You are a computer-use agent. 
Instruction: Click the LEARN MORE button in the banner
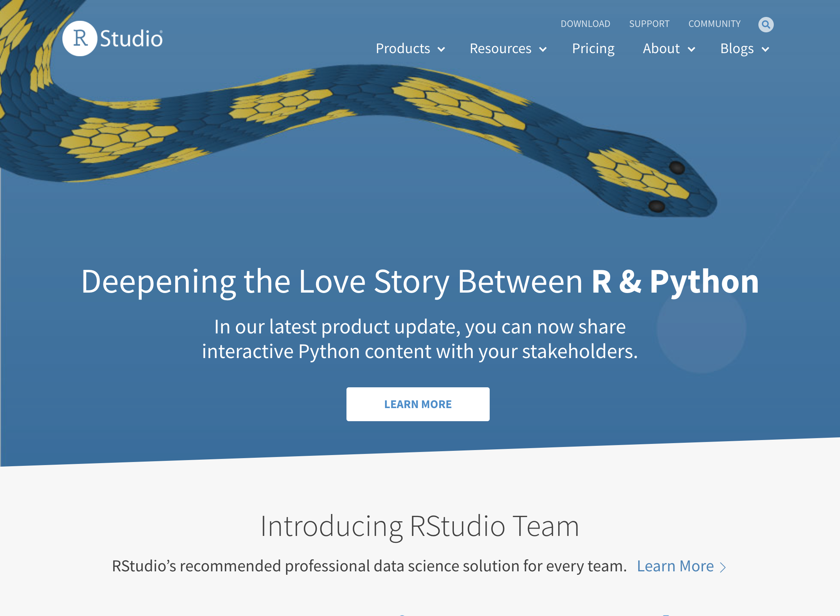pyautogui.click(x=418, y=404)
